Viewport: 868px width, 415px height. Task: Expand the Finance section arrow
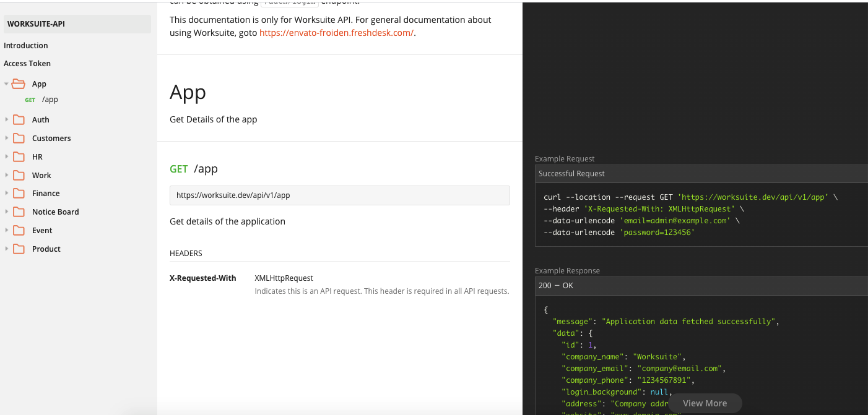tap(7, 194)
